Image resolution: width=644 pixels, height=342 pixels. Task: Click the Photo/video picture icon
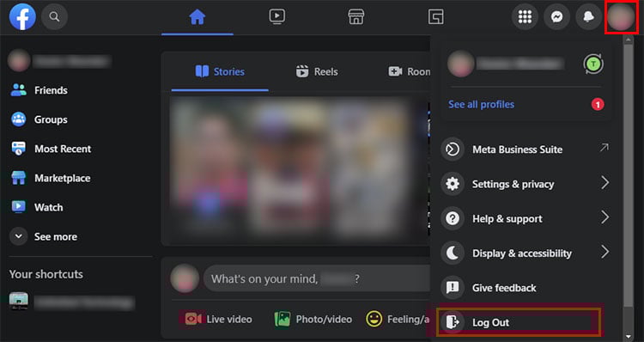click(283, 319)
